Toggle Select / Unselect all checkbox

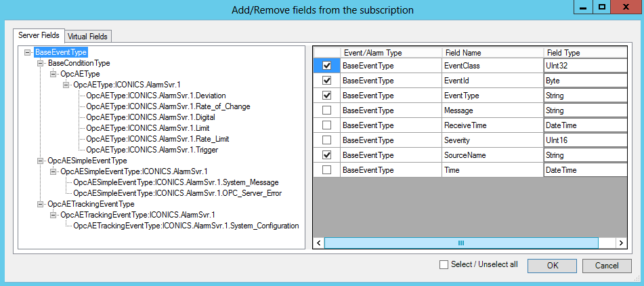444,264
